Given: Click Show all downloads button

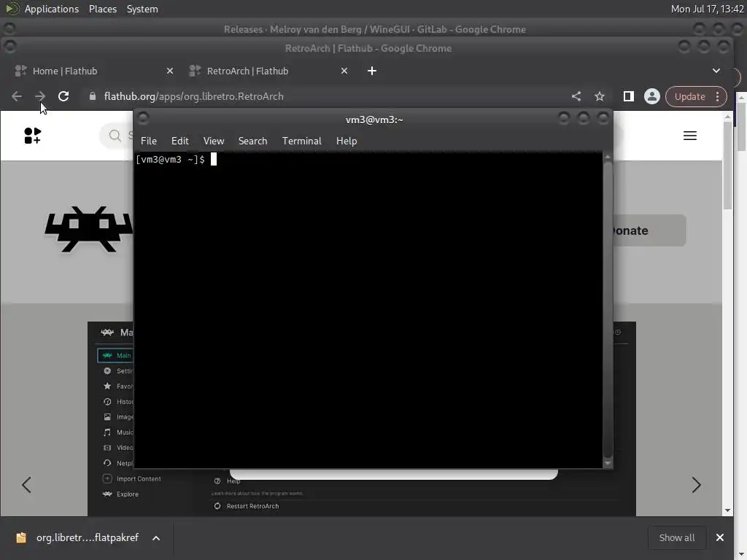Looking at the screenshot, I should tap(676, 537).
